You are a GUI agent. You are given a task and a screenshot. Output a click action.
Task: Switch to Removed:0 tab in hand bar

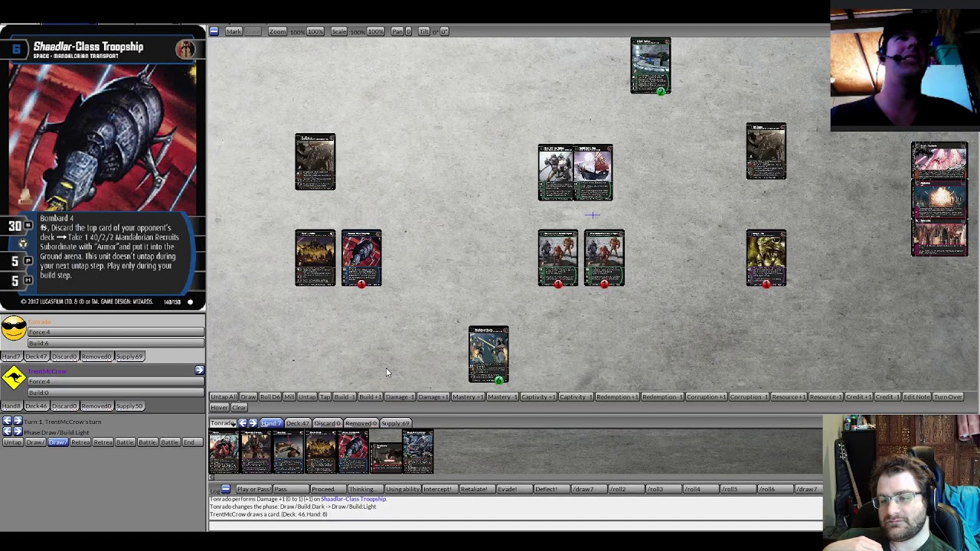pyautogui.click(x=361, y=423)
